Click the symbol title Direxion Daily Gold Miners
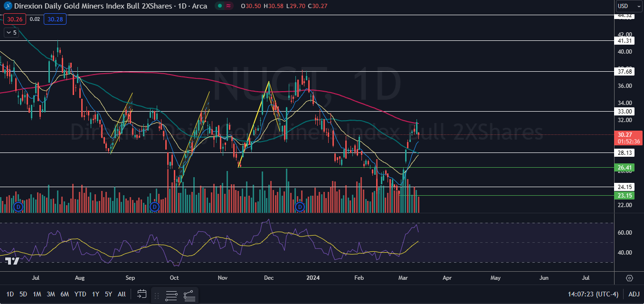The width and height of the screenshot is (644, 304). (110, 6)
